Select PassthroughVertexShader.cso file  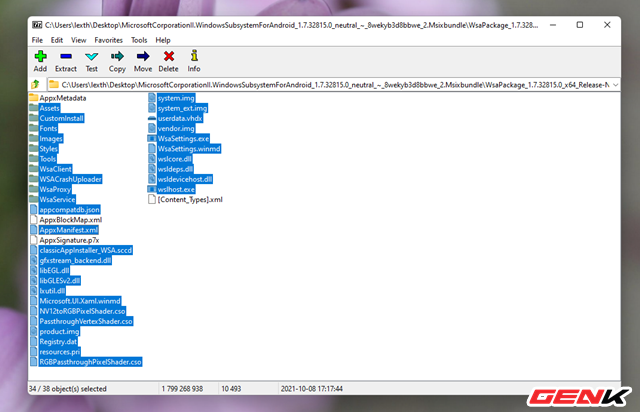81,321
